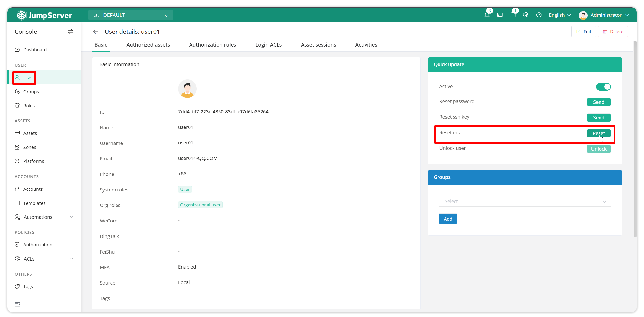
Task: Expand the Administrator account menu arrow
Action: tap(627, 15)
